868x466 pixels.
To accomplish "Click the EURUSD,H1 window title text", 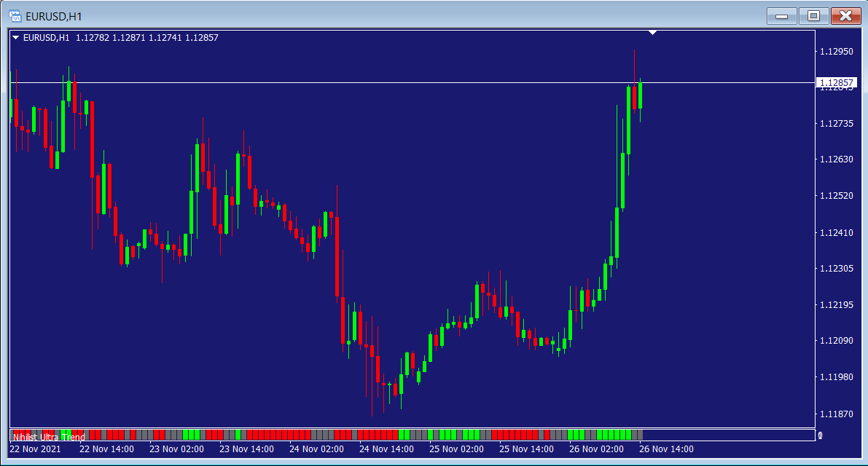I will pos(54,16).
